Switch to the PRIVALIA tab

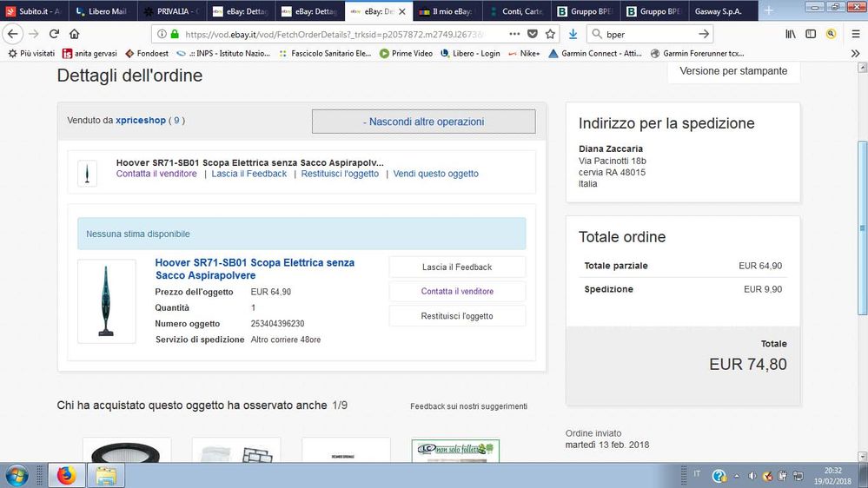(x=172, y=11)
